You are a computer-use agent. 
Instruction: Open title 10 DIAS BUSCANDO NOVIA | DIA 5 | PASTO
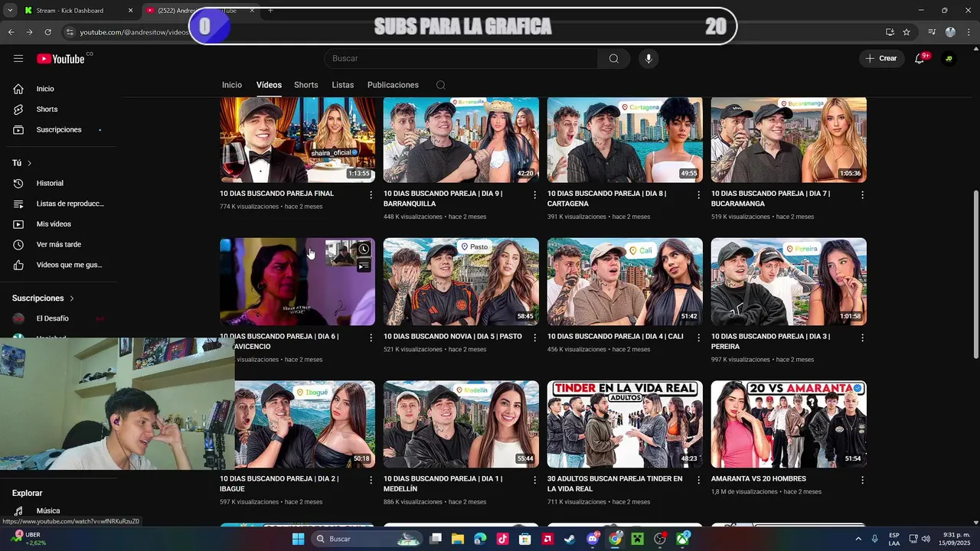point(452,337)
